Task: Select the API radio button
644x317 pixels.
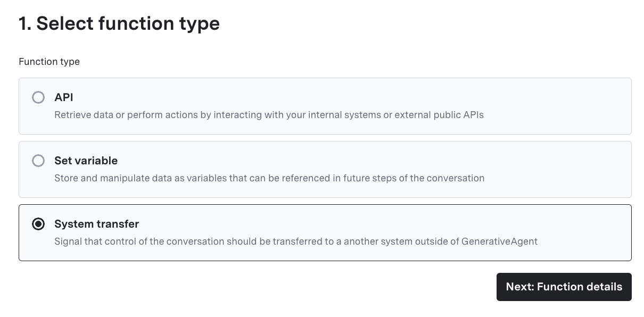Action: click(x=38, y=98)
